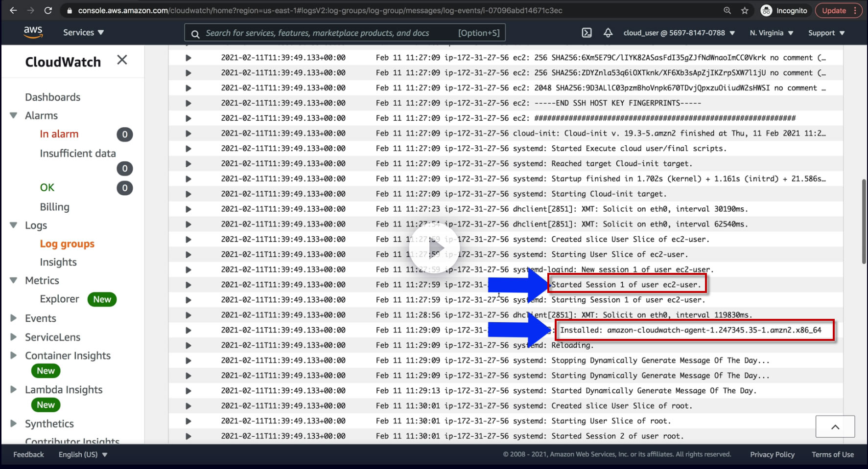This screenshot has width=868, height=469.
Task: Collapse the Metrics section triangle
Action: (x=14, y=280)
